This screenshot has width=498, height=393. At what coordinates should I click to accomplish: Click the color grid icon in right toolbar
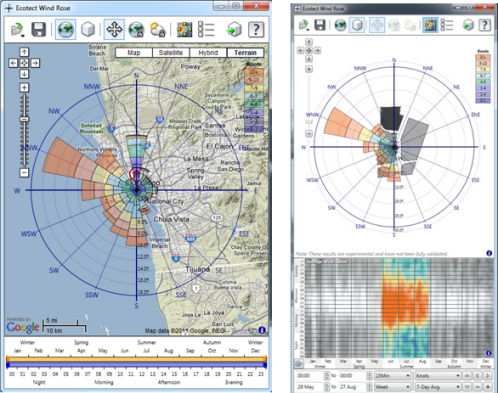[x=430, y=25]
